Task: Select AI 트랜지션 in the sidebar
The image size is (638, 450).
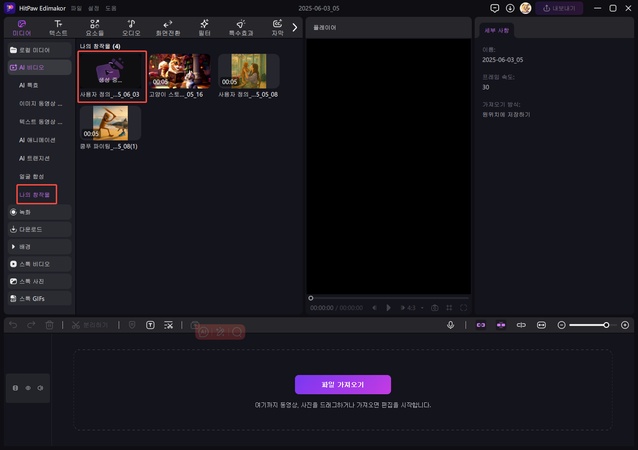Action: click(34, 158)
